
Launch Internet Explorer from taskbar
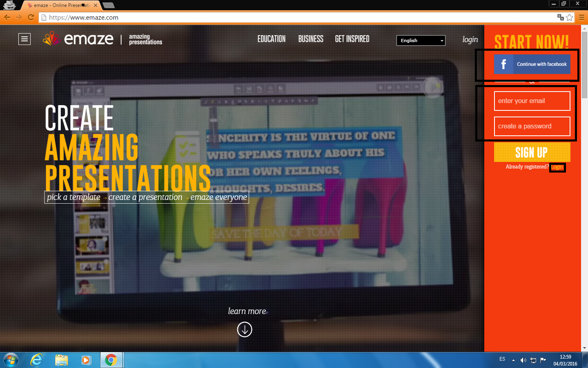[37, 360]
